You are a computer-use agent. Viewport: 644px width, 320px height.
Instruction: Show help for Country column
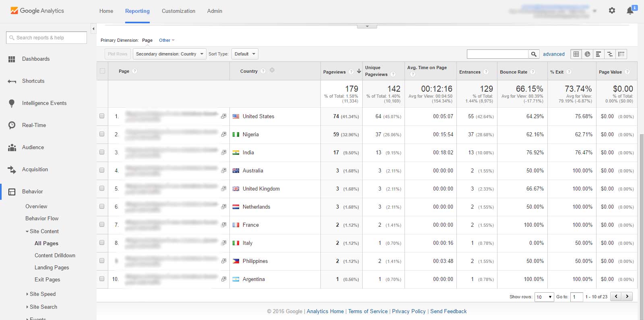[263, 71]
